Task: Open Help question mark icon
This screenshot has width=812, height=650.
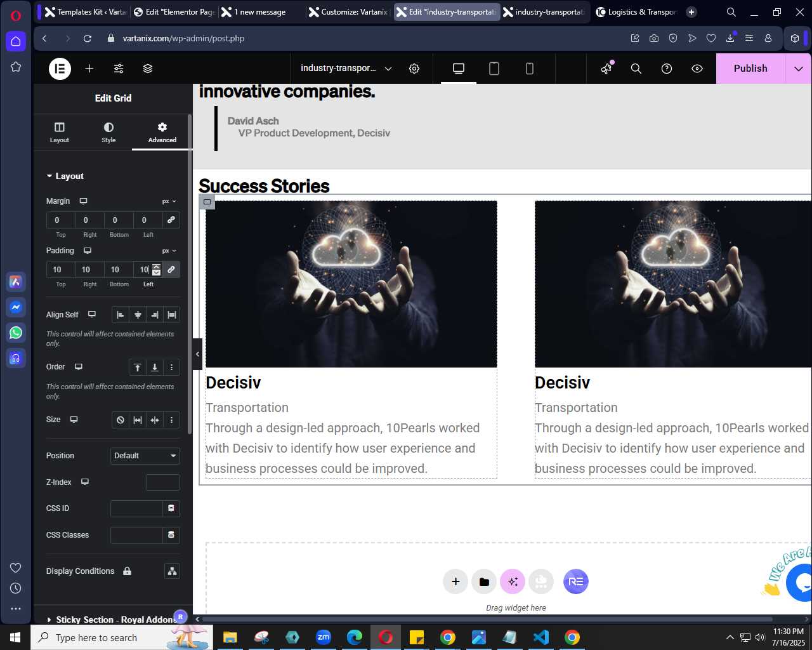Action: [x=667, y=69]
